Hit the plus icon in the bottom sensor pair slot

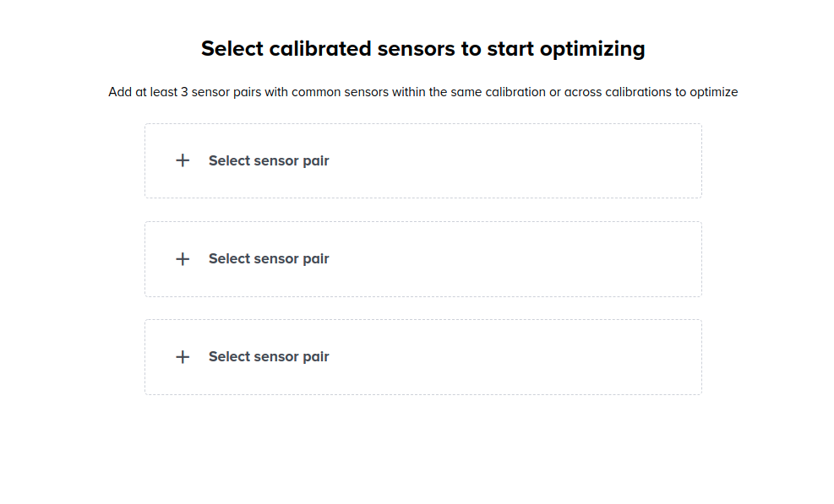coord(183,356)
